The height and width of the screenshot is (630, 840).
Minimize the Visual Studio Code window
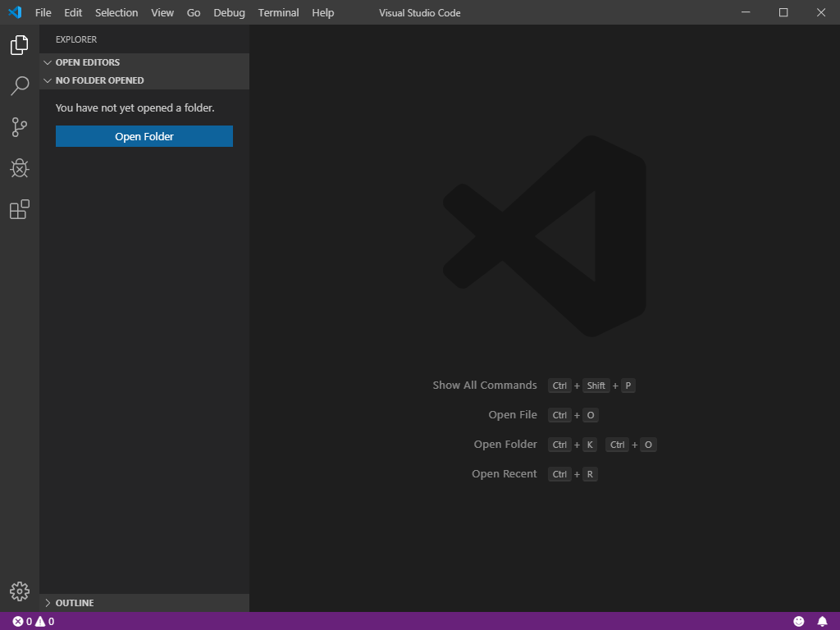746,12
